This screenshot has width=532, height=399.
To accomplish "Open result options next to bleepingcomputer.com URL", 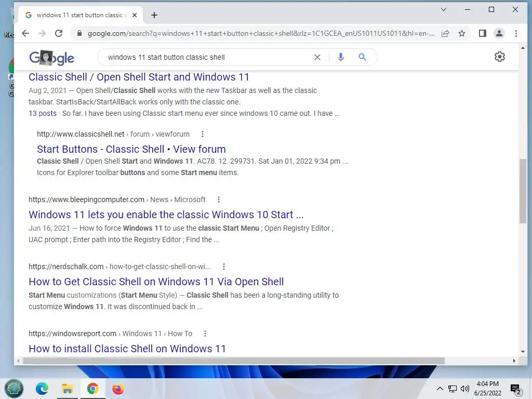I will (219, 199).
